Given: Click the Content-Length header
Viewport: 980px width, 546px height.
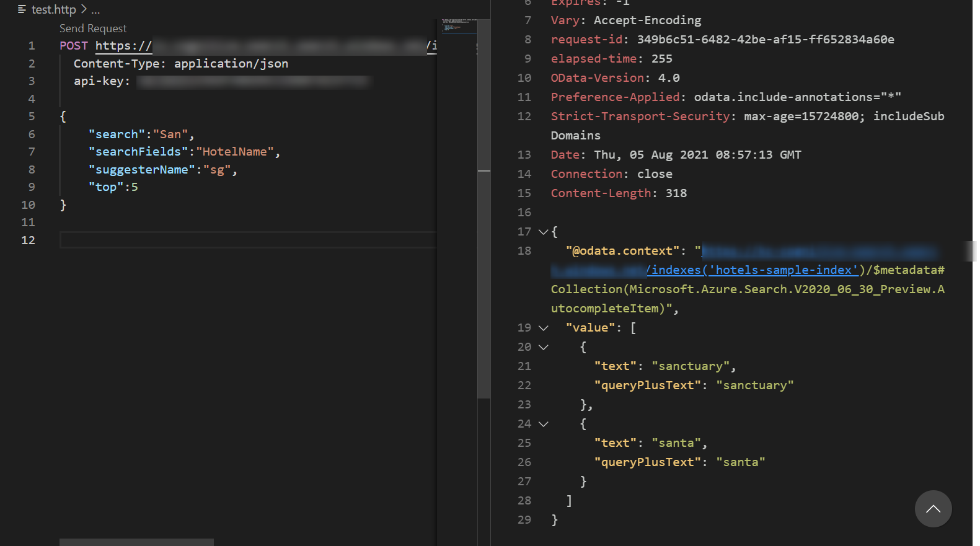Looking at the screenshot, I should [x=619, y=193].
